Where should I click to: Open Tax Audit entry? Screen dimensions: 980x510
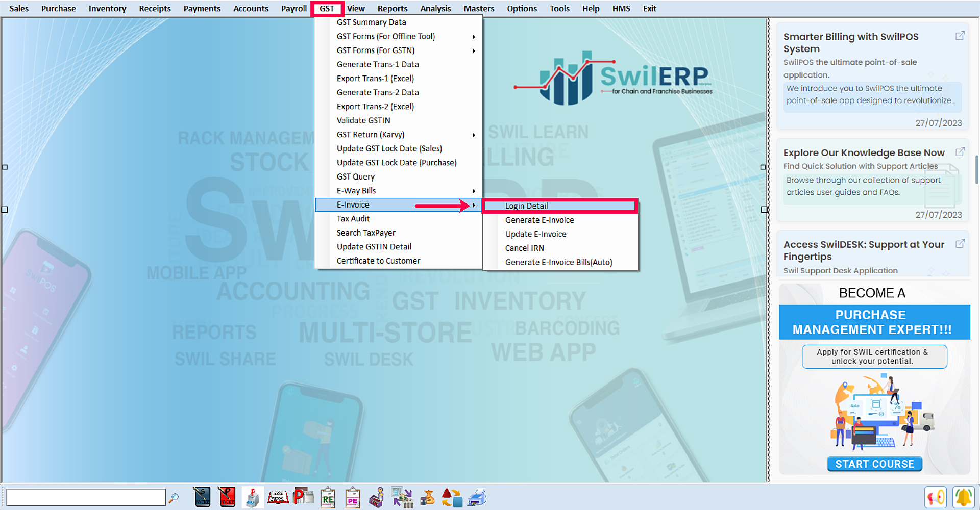[399, 219]
